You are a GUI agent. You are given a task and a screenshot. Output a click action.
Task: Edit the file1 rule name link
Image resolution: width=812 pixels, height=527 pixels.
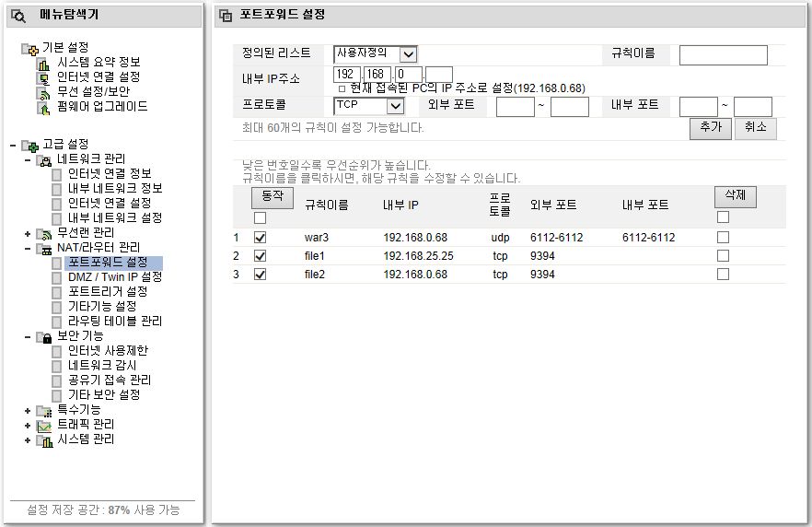(x=314, y=256)
